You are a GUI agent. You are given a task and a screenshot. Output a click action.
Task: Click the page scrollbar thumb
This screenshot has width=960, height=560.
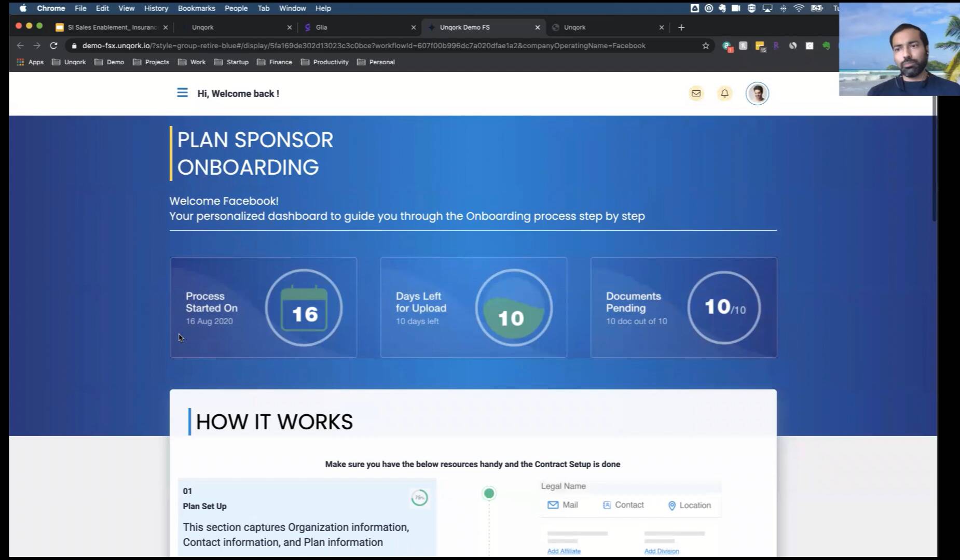pyautogui.click(x=935, y=158)
